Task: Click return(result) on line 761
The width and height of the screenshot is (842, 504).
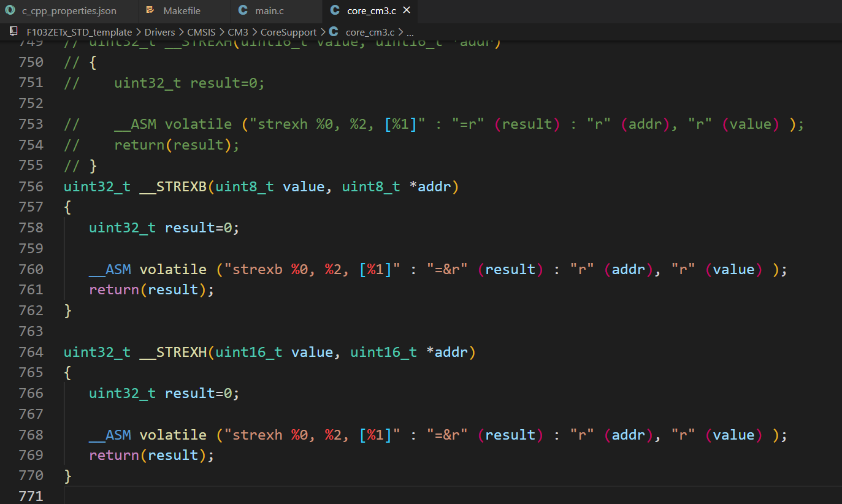Action: (148, 289)
